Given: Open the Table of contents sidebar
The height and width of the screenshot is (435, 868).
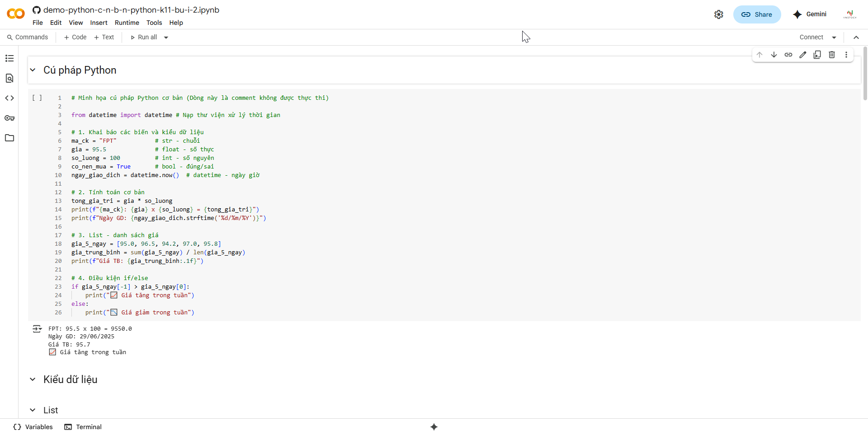Looking at the screenshot, I should 9,58.
